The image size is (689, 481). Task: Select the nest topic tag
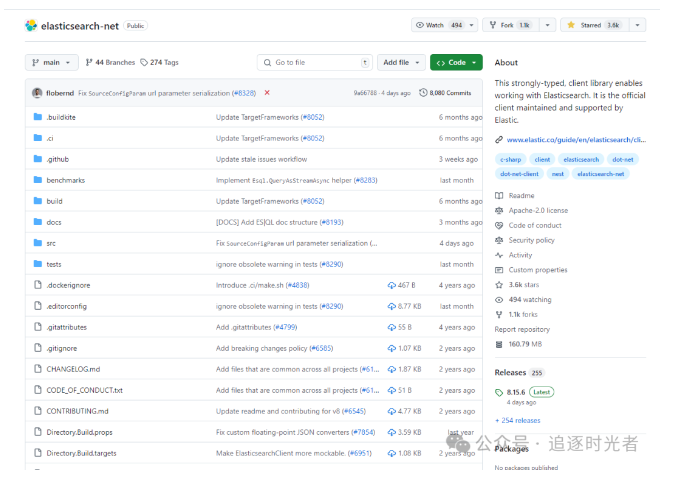tap(558, 174)
